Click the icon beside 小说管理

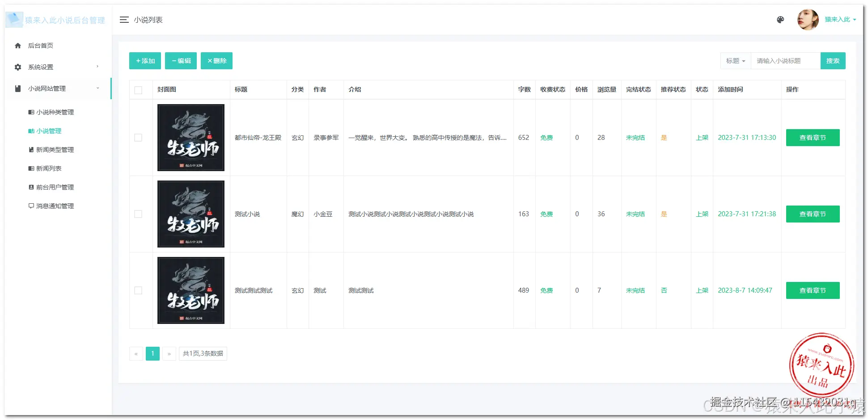[x=31, y=131]
